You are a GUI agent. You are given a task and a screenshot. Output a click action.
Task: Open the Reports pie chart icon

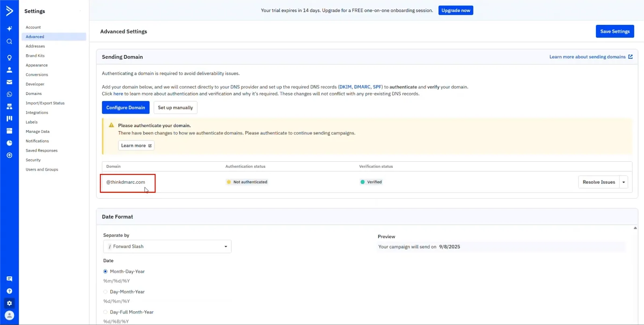[x=9, y=143]
